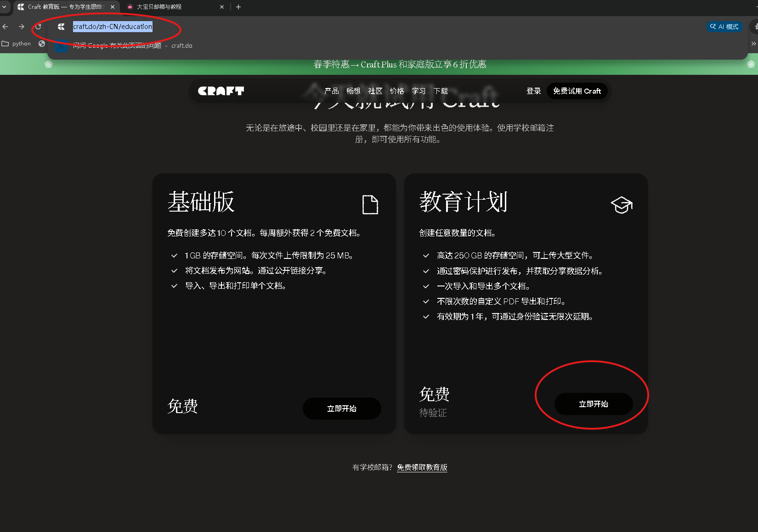758x532 pixels.
Task: Open the python bookmarks folder
Action: [17, 44]
